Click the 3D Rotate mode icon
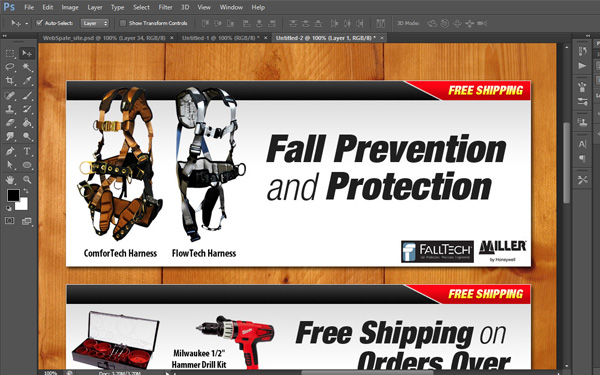 432,23
